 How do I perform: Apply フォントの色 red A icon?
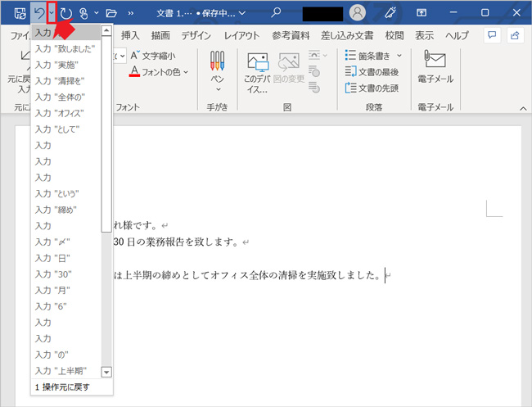pyautogui.click(x=134, y=71)
